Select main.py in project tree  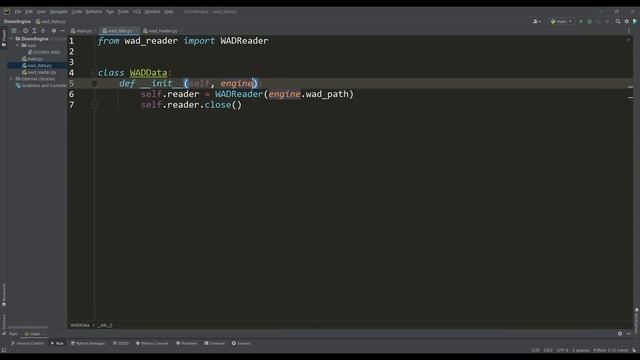click(x=32, y=59)
